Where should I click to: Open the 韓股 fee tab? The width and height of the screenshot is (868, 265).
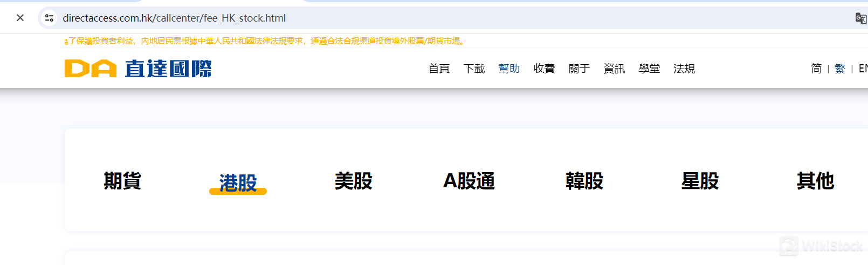[584, 181]
